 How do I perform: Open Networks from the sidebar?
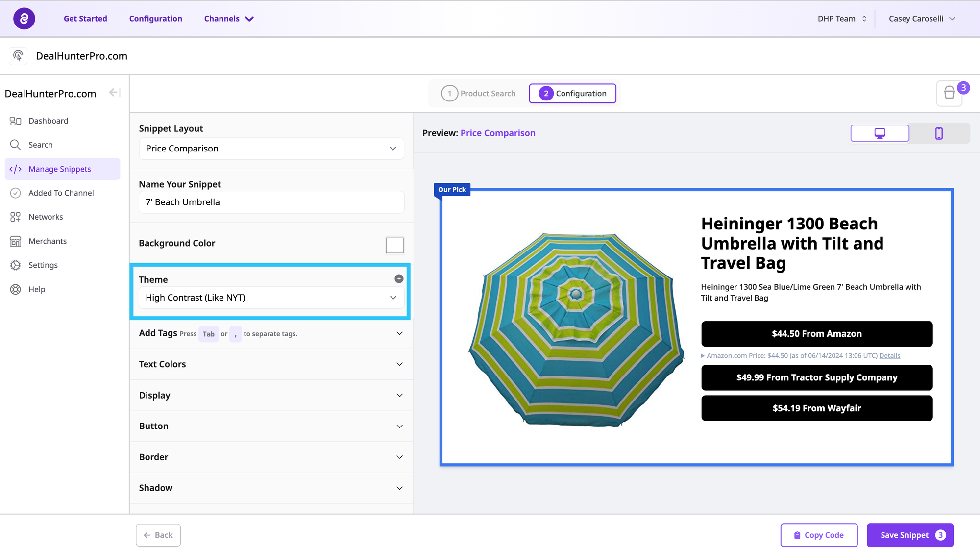point(46,217)
